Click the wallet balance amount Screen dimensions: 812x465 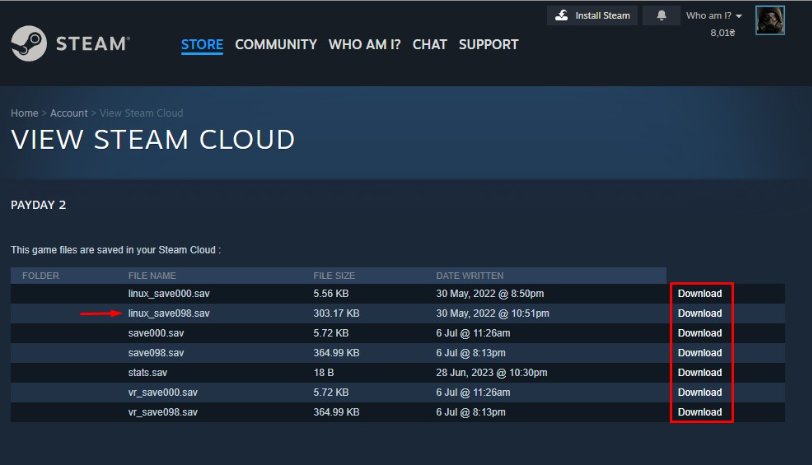tap(722, 33)
